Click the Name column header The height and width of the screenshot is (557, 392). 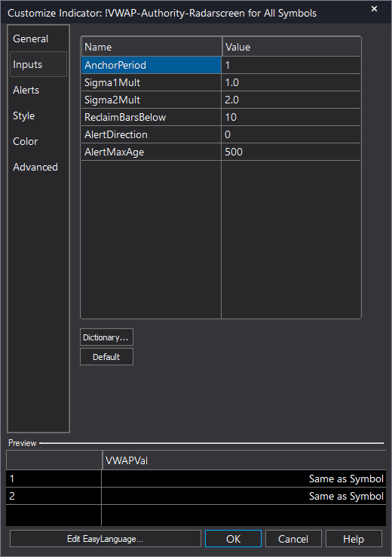[152, 47]
